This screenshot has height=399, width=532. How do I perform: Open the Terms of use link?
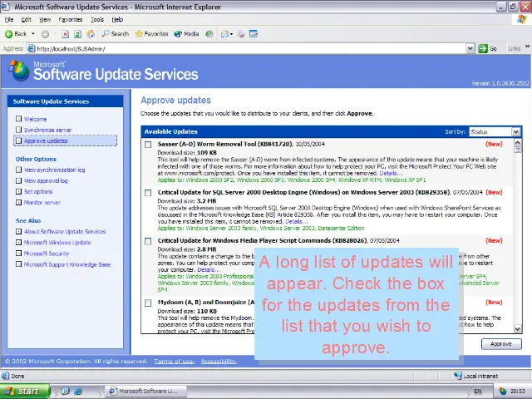tap(175, 362)
